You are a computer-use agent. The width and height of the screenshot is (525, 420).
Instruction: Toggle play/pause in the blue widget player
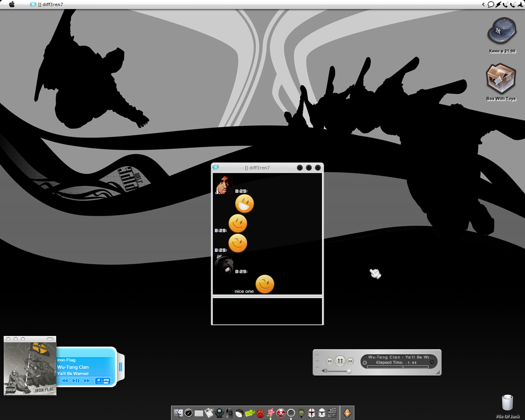(76, 381)
